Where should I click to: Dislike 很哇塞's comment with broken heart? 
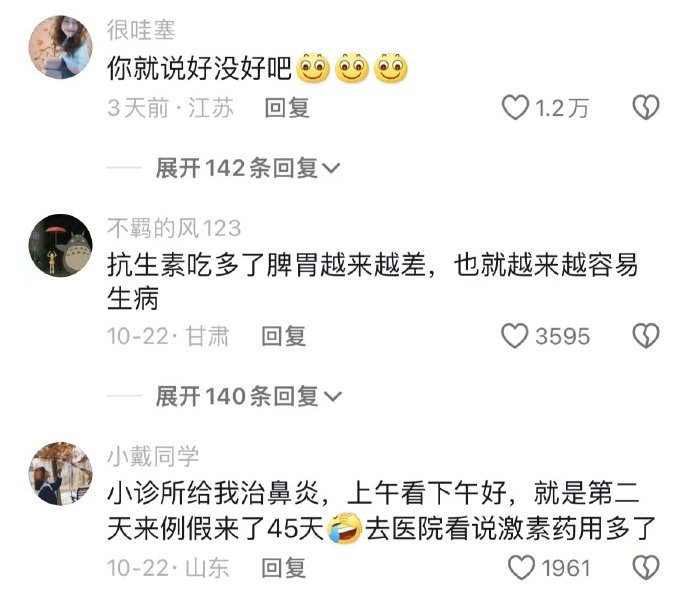[x=646, y=108]
